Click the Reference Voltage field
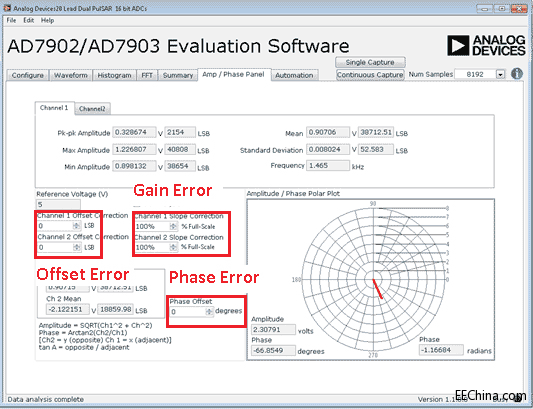The height and width of the screenshot is (409, 533). click(58, 204)
